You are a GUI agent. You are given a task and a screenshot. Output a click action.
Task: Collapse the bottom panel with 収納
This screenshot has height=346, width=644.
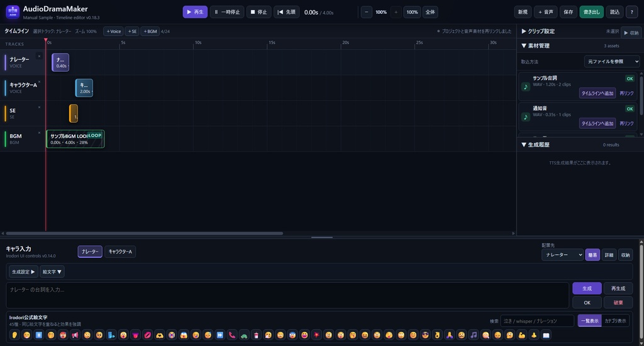tap(625, 255)
